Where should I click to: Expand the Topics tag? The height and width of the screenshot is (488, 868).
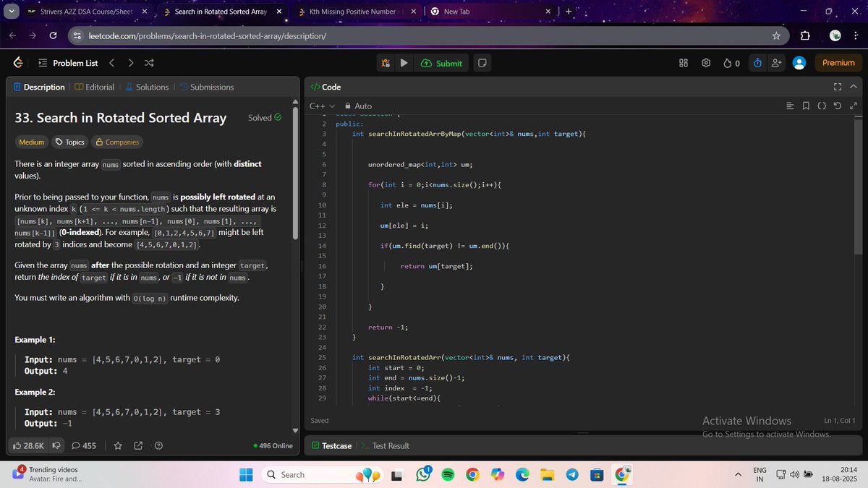70,142
